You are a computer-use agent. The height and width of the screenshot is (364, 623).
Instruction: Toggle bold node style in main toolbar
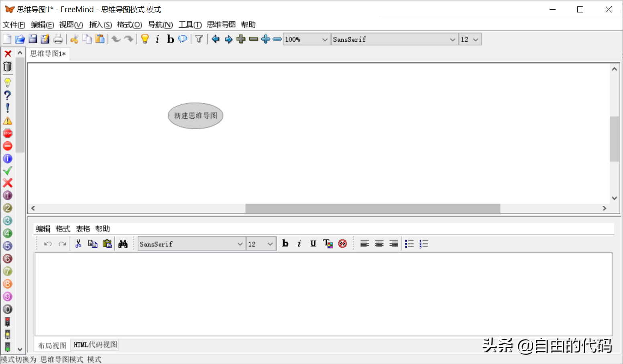pos(170,39)
